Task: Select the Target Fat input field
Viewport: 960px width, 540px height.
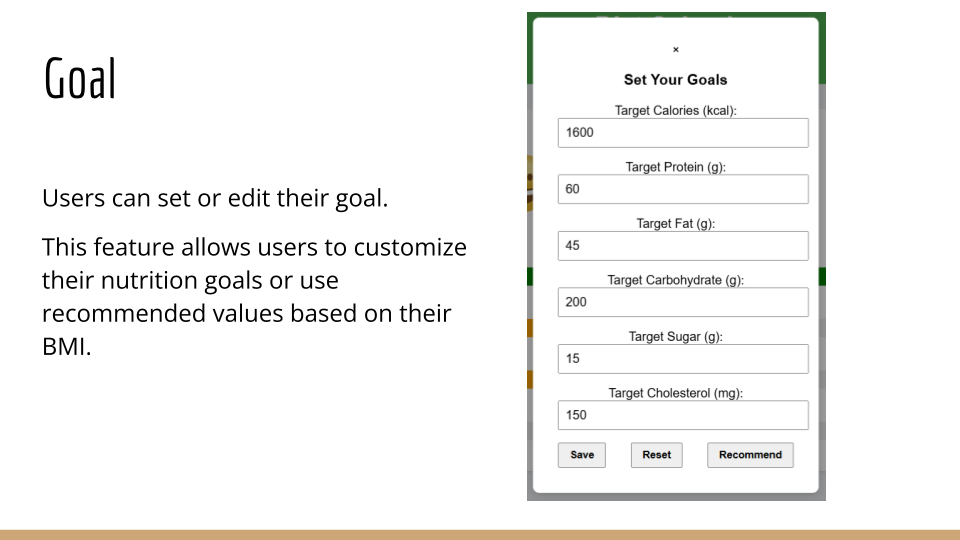Action: pyautogui.click(x=683, y=245)
